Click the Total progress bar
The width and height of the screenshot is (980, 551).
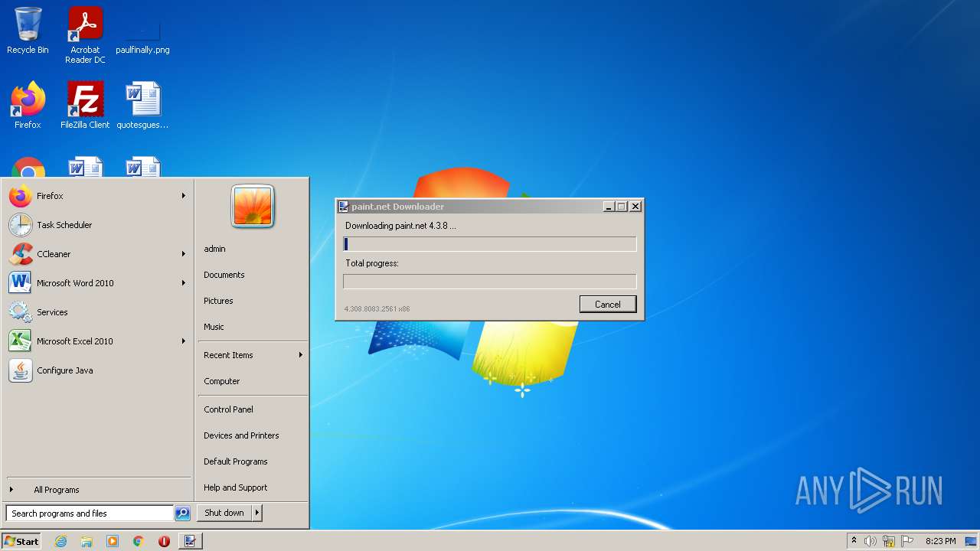tap(490, 282)
